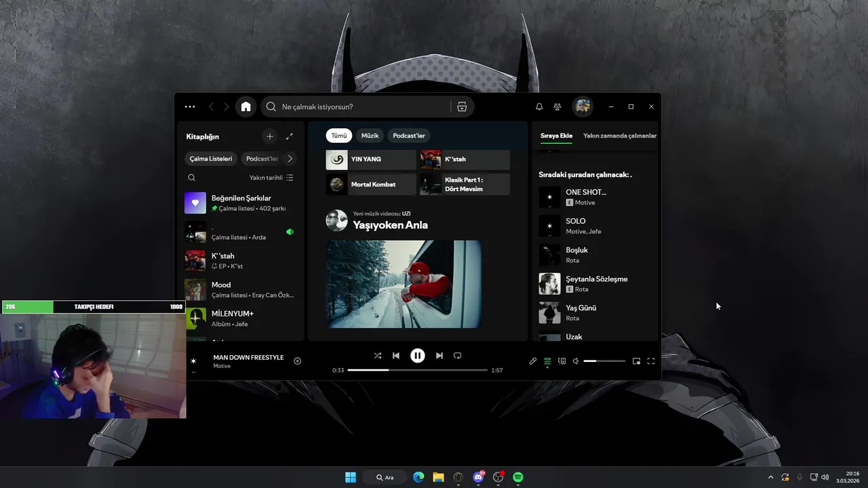Image resolution: width=868 pixels, height=488 pixels.
Task: Toggle the queue panel icon
Action: pos(547,361)
